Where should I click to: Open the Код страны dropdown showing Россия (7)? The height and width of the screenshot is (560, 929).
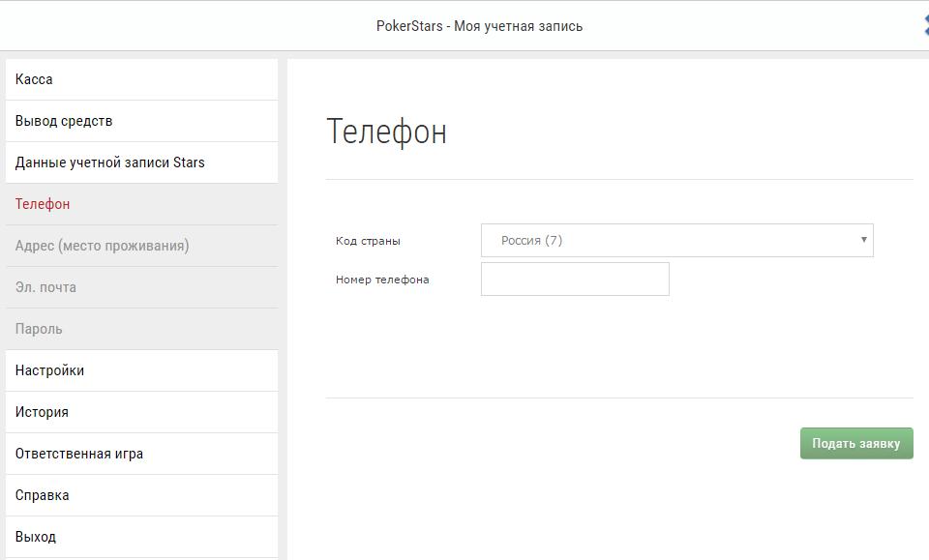pyautogui.click(x=675, y=241)
